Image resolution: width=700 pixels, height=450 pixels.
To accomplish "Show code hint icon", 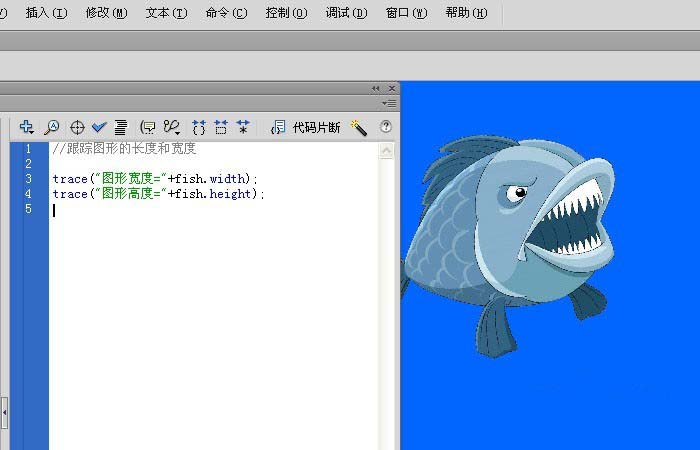I will 147,127.
